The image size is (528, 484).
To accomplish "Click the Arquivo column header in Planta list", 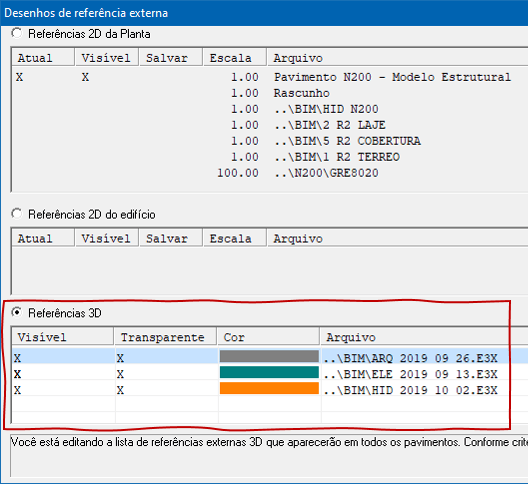I will tap(398, 58).
